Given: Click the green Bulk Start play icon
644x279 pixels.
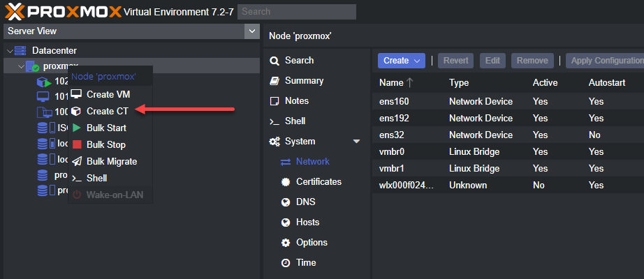Looking at the screenshot, I should click(x=77, y=128).
